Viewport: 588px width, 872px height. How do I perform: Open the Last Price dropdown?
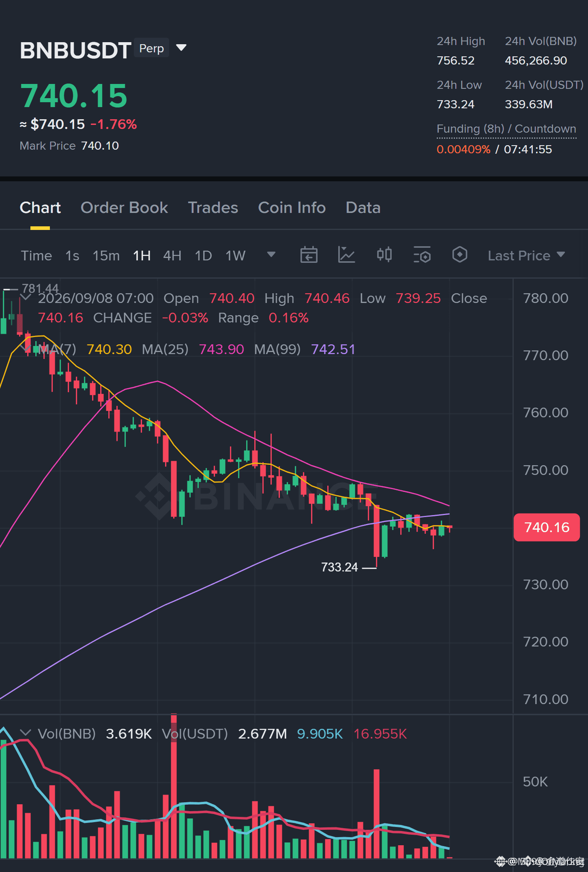point(526,256)
